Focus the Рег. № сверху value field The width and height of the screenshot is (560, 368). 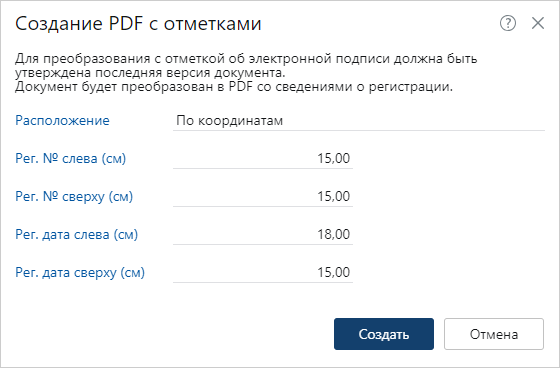point(263,197)
